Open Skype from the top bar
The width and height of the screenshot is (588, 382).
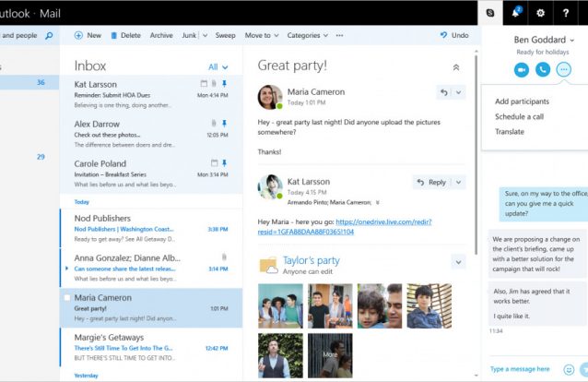[489, 13]
